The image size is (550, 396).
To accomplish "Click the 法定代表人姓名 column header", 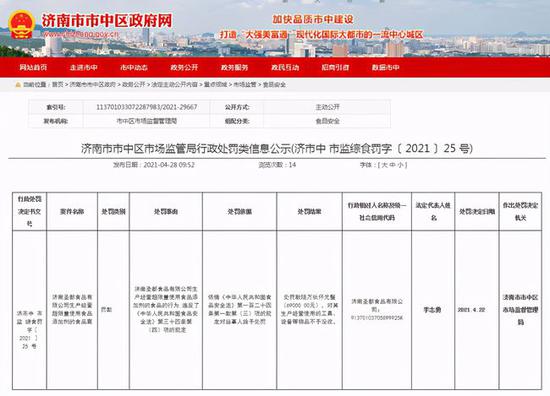I will (x=433, y=212).
